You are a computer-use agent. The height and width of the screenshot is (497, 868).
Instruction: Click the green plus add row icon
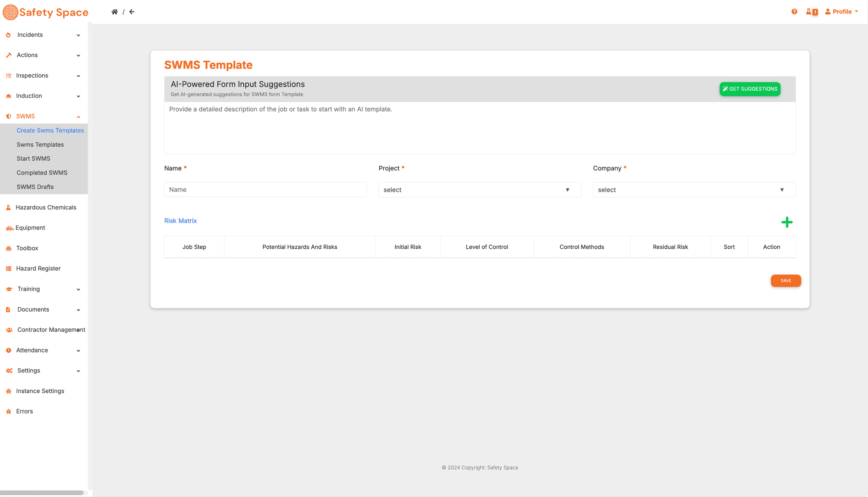tap(787, 222)
